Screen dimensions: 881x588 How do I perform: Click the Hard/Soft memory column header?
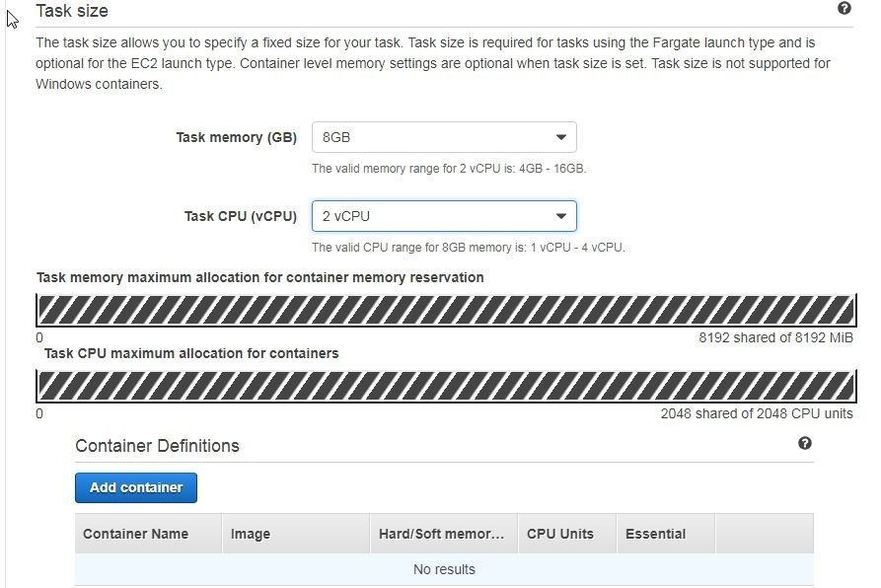click(x=444, y=534)
